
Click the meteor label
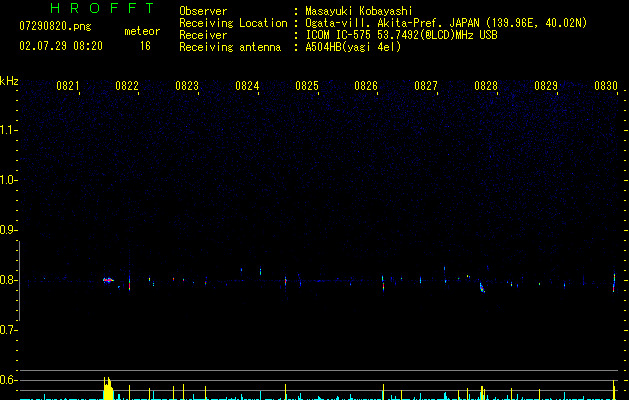(142, 31)
